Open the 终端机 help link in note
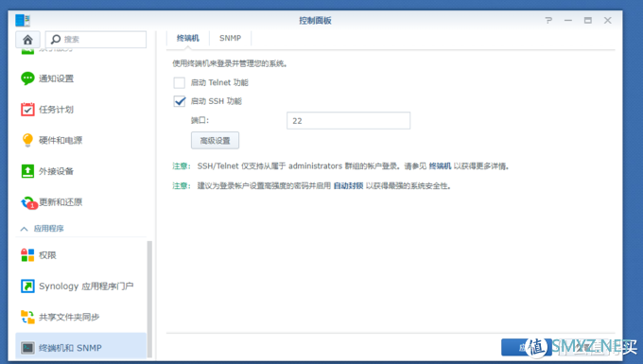 440,166
